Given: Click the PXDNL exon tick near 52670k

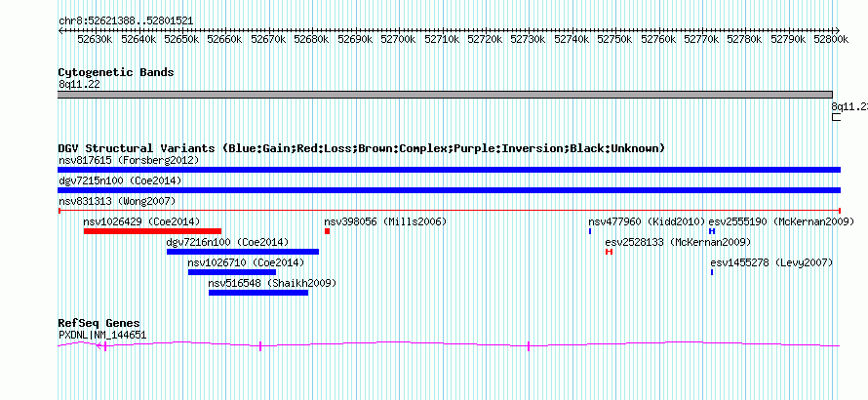Looking at the screenshot, I should pyautogui.click(x=260, y=346).
